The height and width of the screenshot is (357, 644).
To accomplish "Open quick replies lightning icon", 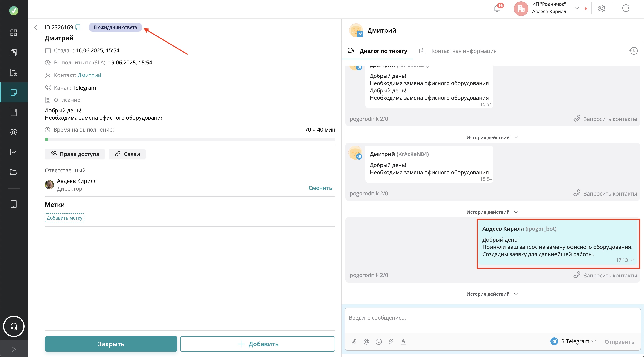I will pos(391,341).
